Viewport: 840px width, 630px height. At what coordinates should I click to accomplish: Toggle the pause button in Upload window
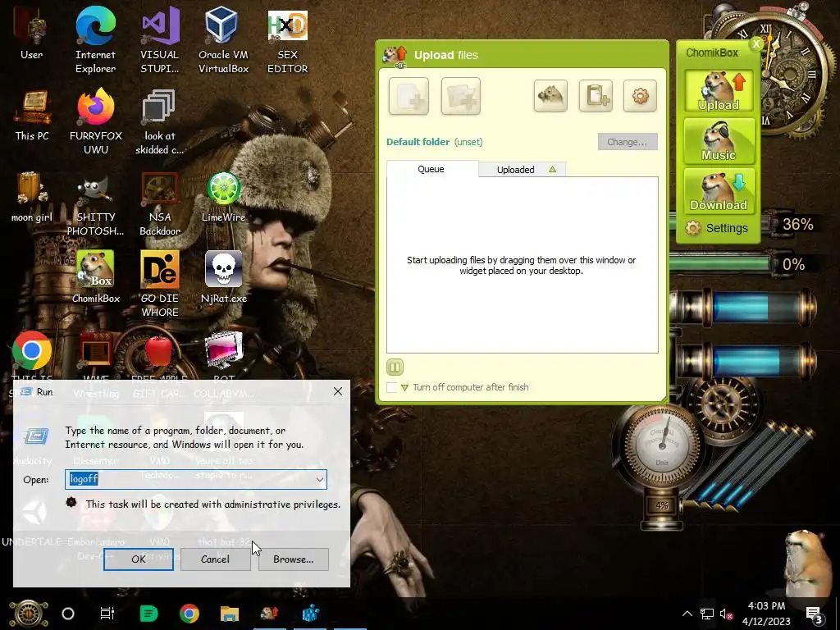[x=395, y=367]
